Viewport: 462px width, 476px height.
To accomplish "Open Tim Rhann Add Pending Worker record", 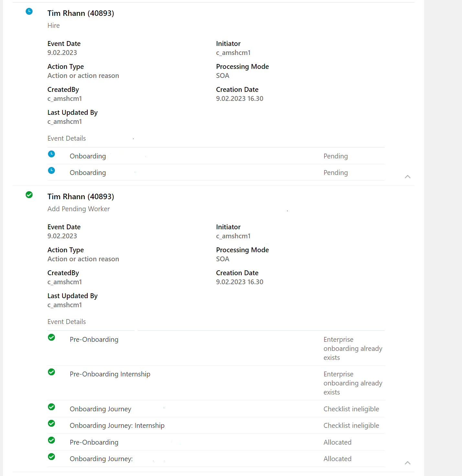I will pyautogui.click(x=81, y=196).
